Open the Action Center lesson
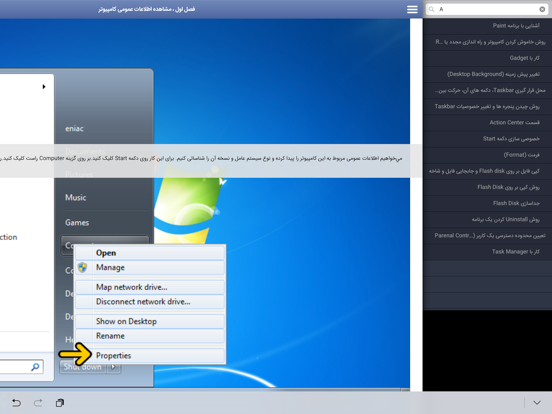This screenshot has height=414, width=552. point(487,123)
